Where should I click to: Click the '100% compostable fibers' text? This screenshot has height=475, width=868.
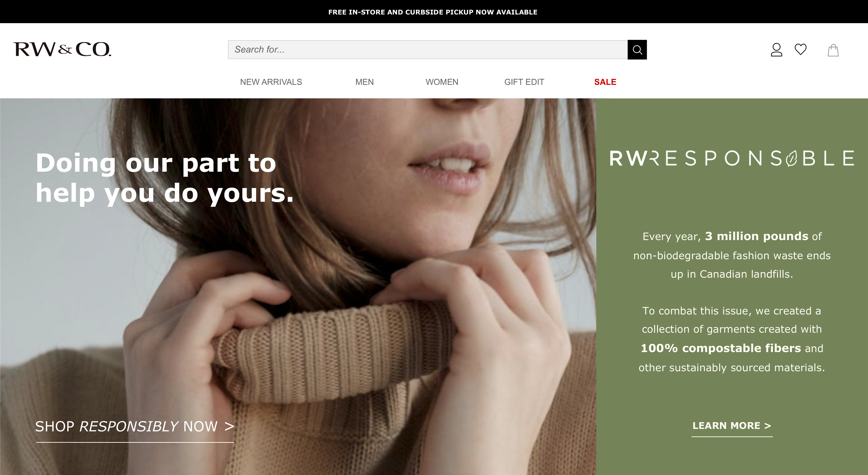(720, 348)
